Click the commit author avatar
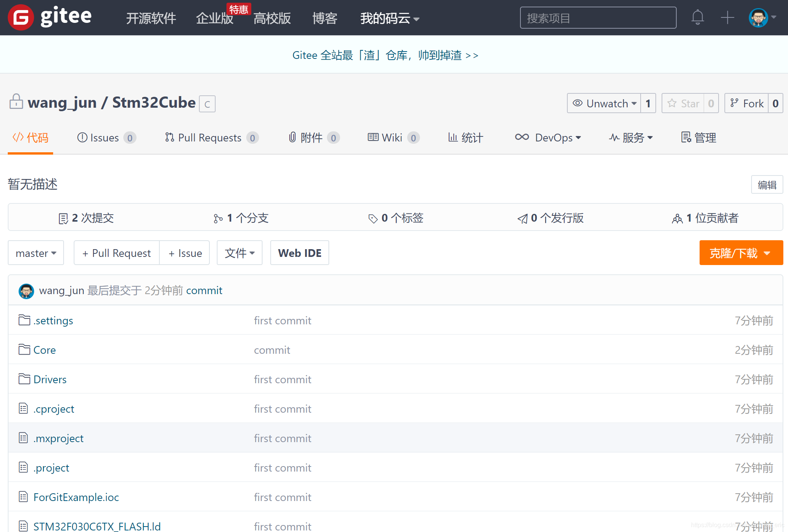This screenshot has height=532, width=788. [x=26, y=291]
